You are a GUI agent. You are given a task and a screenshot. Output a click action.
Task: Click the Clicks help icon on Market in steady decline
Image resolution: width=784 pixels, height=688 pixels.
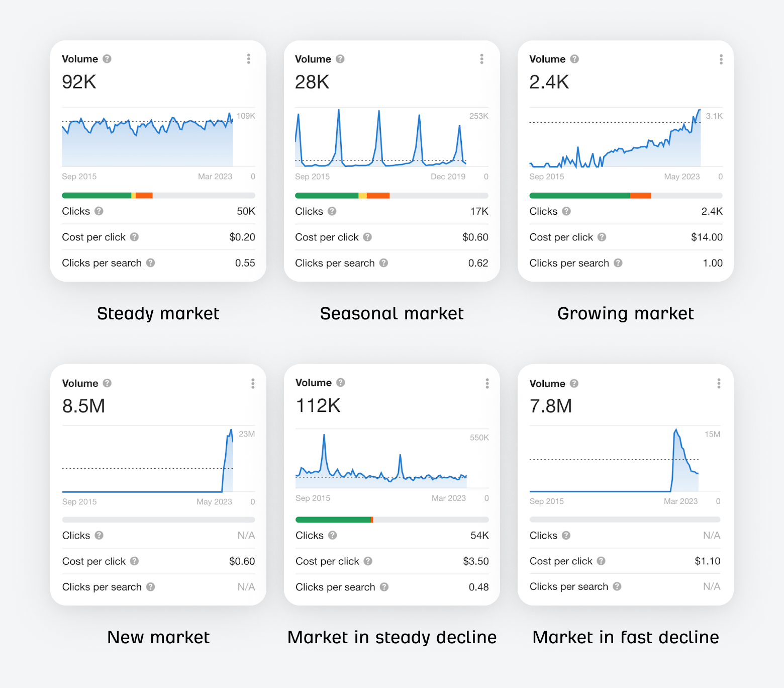pyautogui.click(x=332, y=536)
